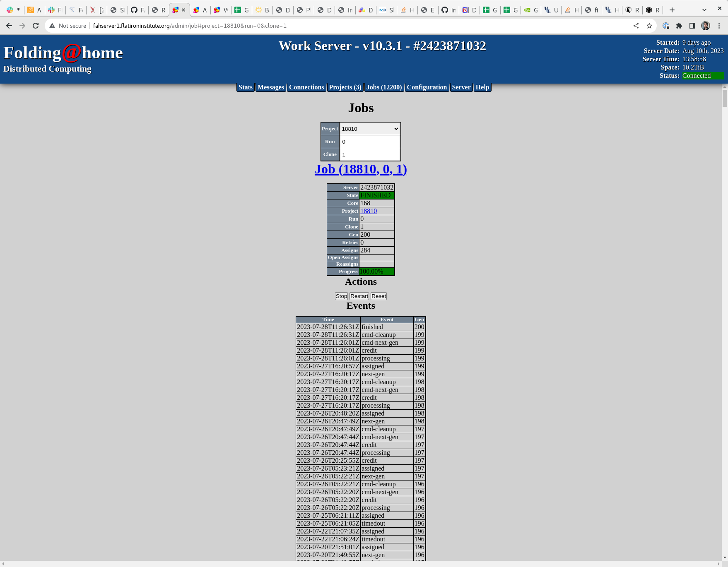Click the browser back arrow
Image resolution: width=728 pixels, height=567 pixels.
(x=9, y=26)
